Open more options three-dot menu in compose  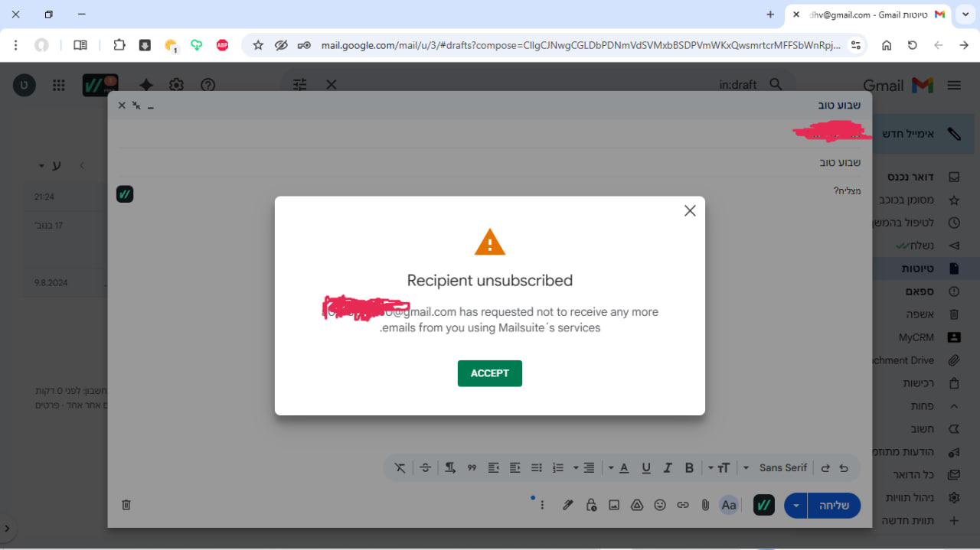(542, 505)
